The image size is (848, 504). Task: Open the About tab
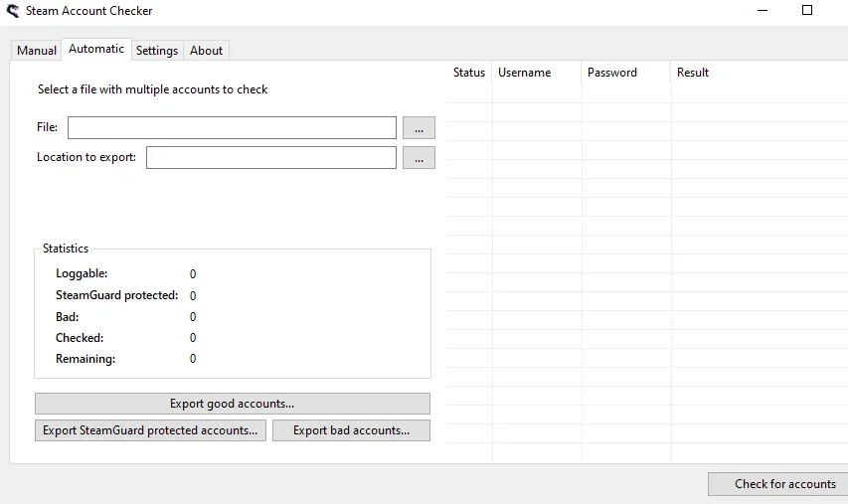click(x=206, y=51)
